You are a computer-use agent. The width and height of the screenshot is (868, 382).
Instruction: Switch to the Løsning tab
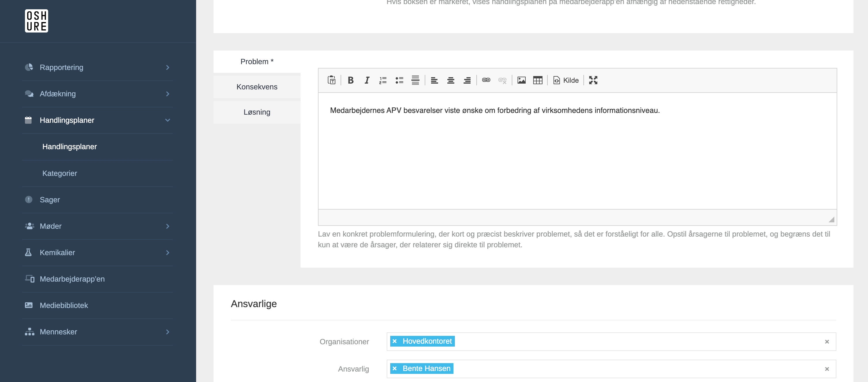point(257,112)
